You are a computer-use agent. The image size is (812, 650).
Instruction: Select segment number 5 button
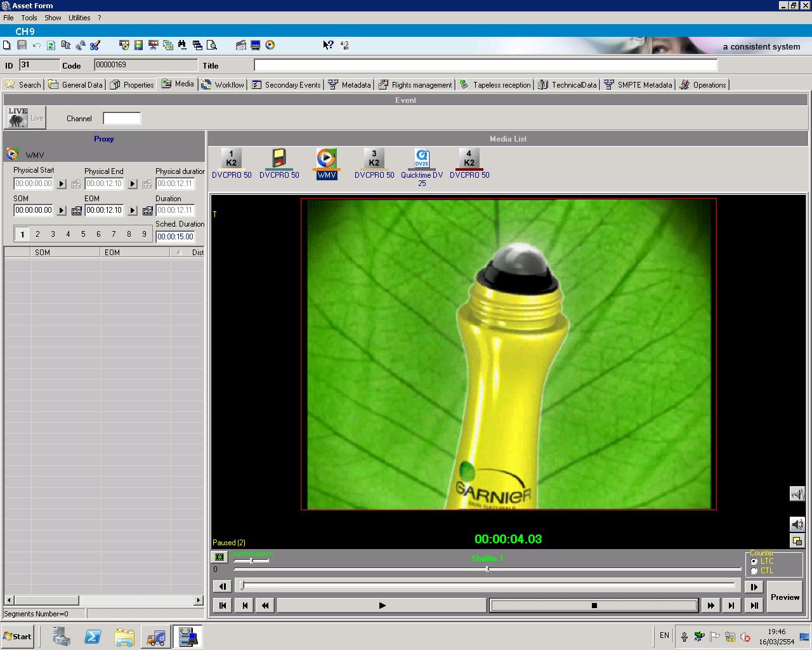point(83,234)
